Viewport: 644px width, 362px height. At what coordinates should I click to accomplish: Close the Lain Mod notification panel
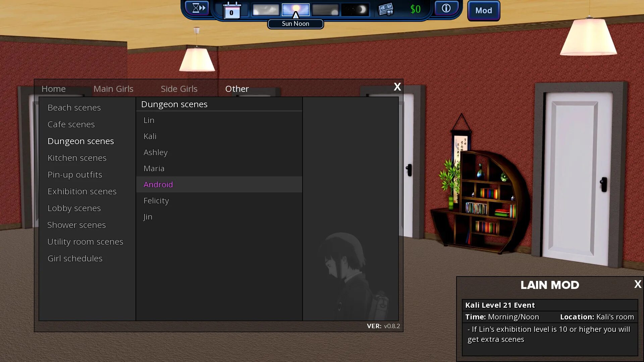coord(638,284)
